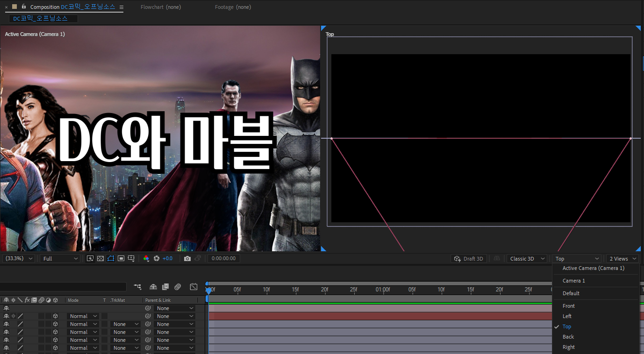Click the Region of Interest icon

coord(121,258)
